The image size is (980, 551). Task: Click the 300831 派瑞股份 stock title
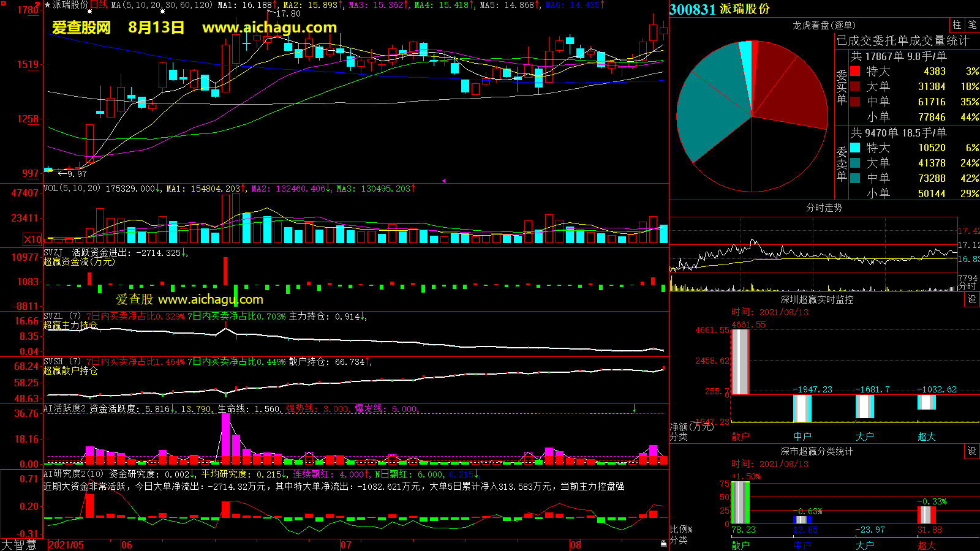[719, 9]
